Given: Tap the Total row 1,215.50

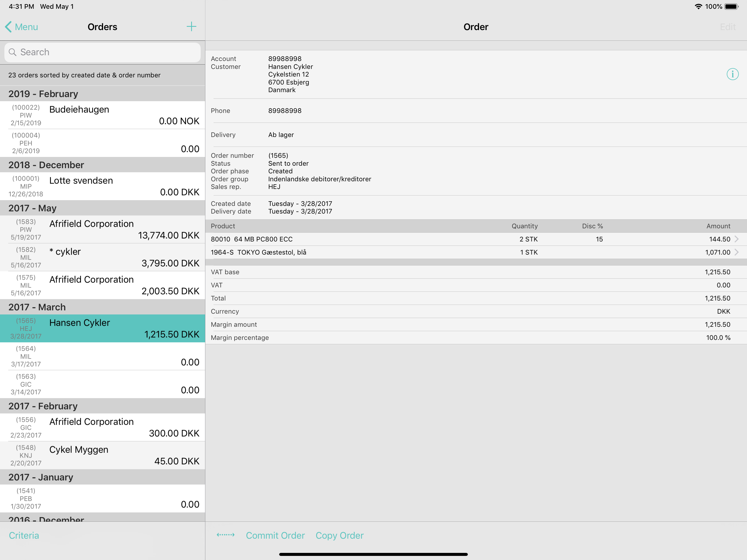Looking at the screenshot, I should coord(476,298).
